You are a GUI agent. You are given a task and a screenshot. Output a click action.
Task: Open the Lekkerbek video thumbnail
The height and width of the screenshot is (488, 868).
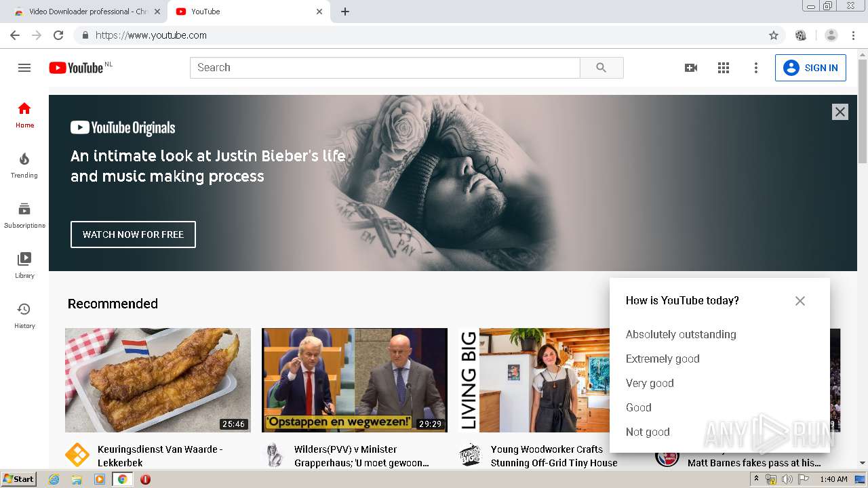click(x=158, y=380)
